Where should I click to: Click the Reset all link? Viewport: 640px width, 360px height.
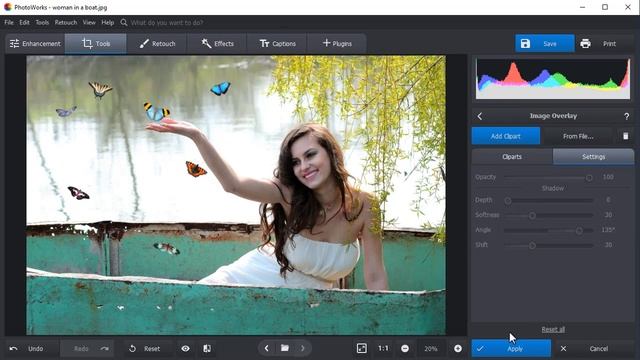[553, 329]
